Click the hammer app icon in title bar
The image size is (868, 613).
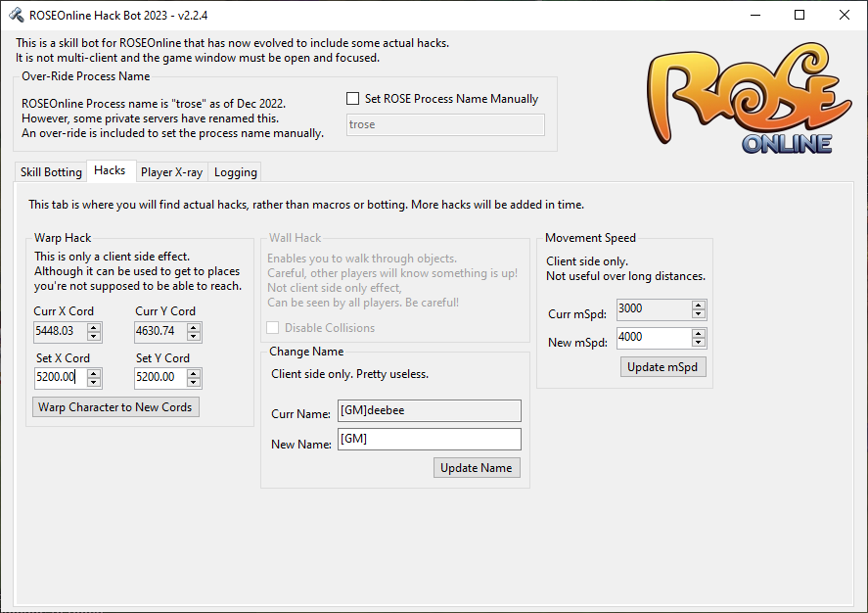16,15
